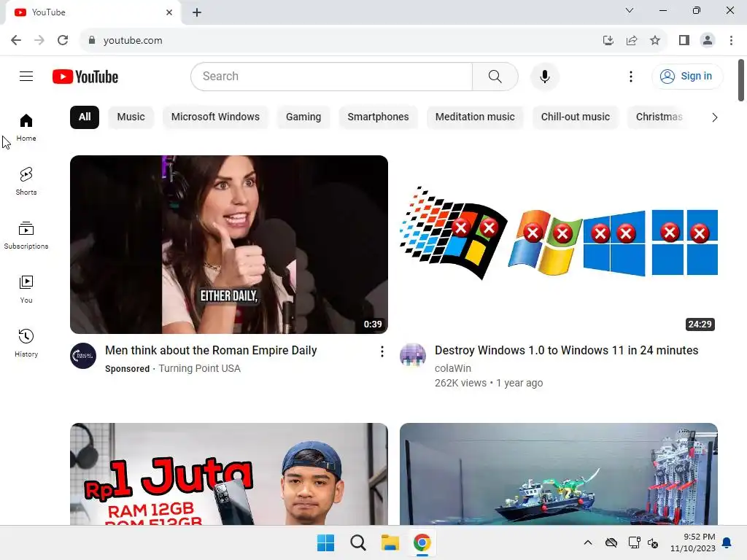Select the Chill-out music filter chip
The image size is (747, 560).
pos(576,117)
